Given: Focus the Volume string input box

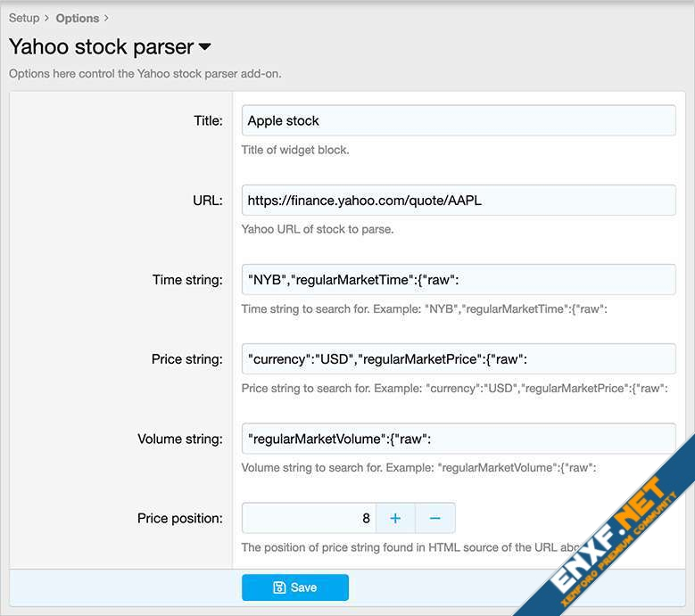Looking at the screenshot, I should click(x=458, y=438).
